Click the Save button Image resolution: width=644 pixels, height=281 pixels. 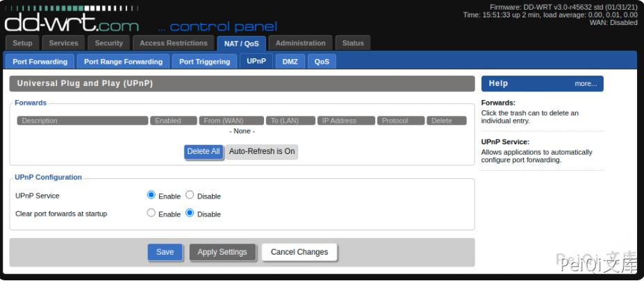[165, 252]
